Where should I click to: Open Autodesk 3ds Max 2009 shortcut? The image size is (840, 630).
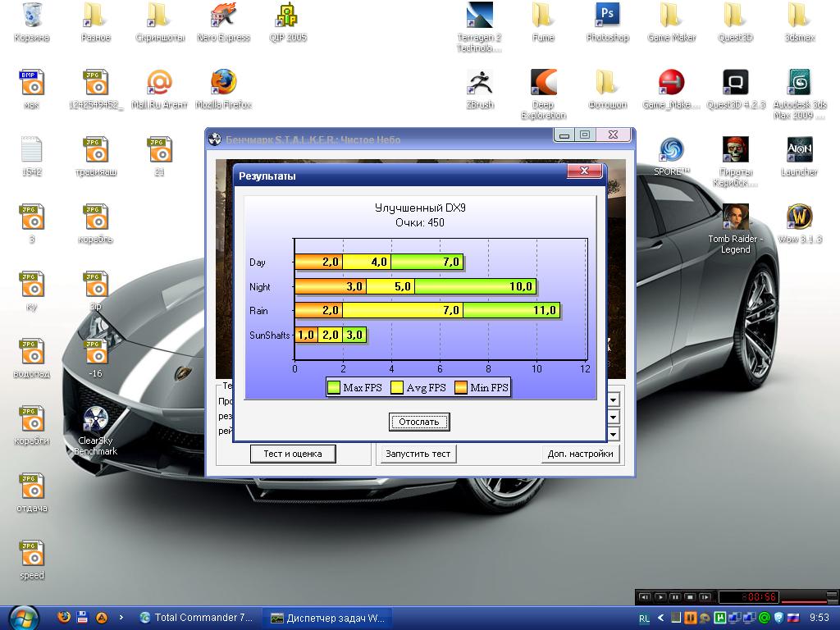point(799,84)
